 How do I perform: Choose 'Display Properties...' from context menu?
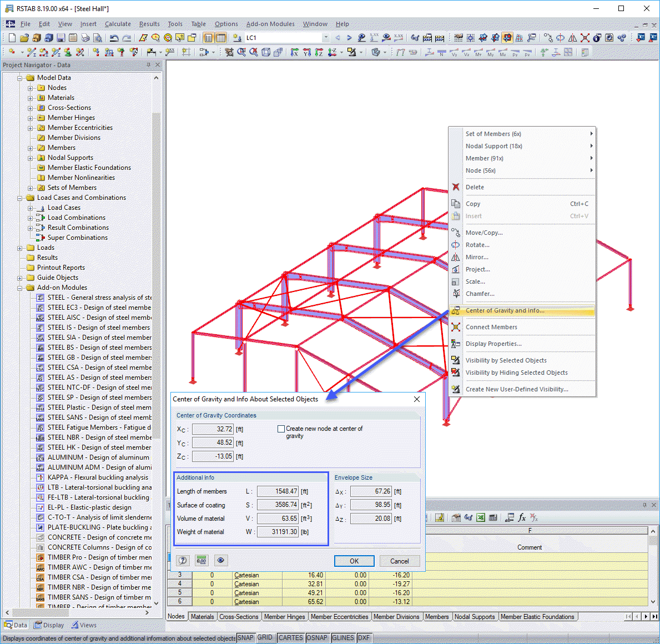522,344
